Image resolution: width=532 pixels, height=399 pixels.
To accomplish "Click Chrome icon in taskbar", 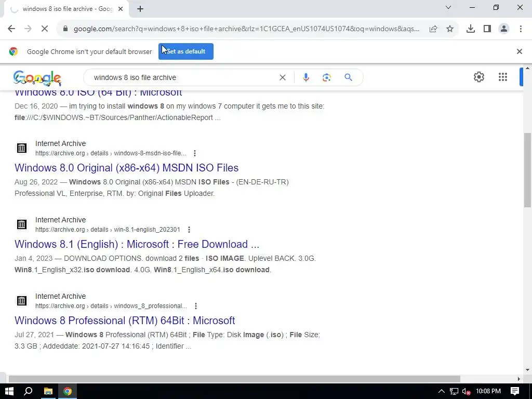I will (x=68, y=391).
